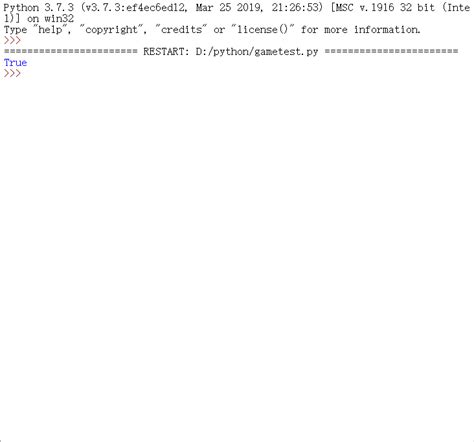Click the win32 platform text

coord(59,18)
